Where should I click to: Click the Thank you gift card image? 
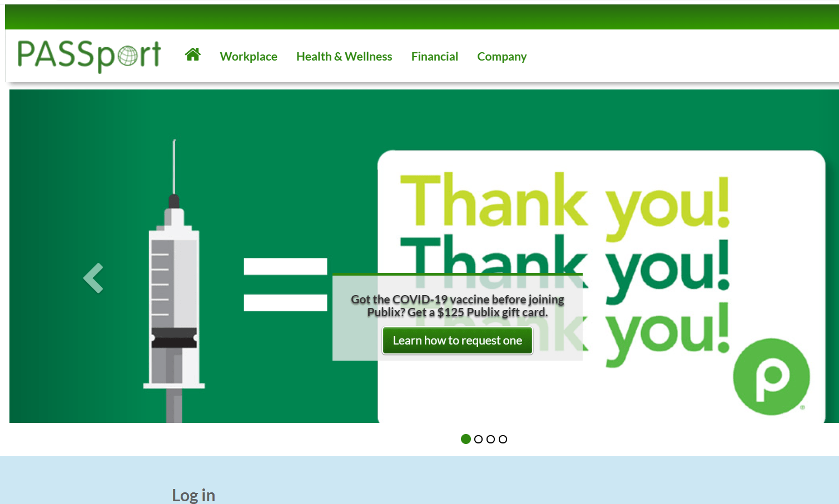(601, 286)
